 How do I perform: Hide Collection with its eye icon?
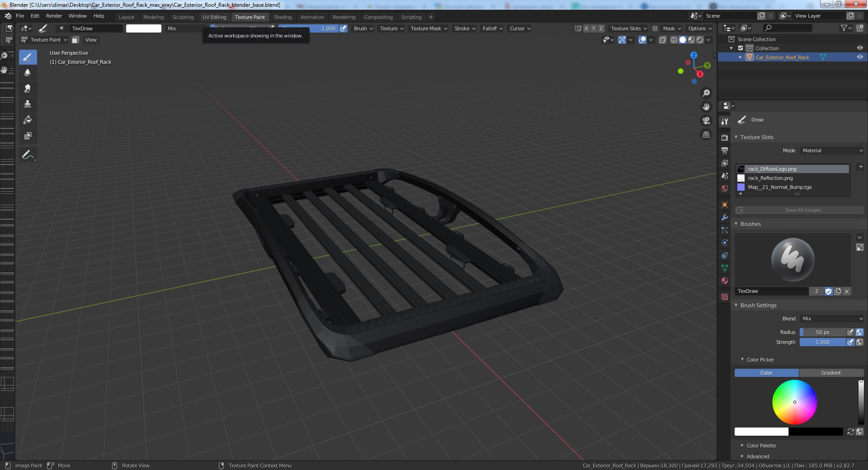pyautogui.click(x=860, y=48)
